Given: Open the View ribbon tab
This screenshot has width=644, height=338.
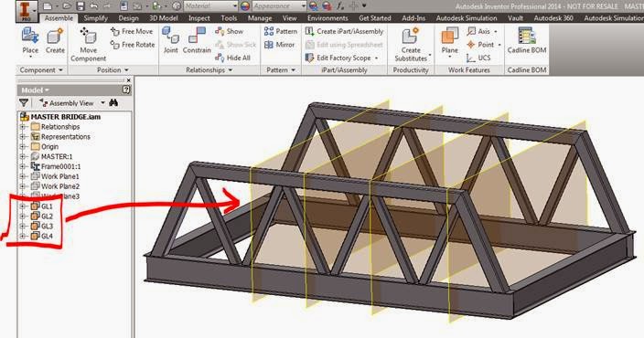Looking at the screenshot, I should pos(290,18).
